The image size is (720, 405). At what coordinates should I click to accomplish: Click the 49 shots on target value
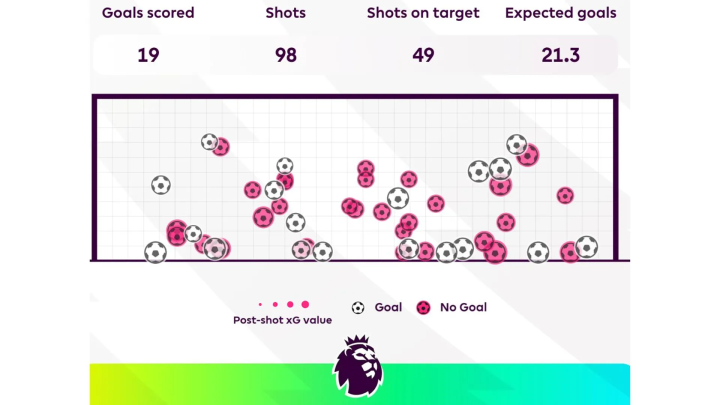[423, 55]
